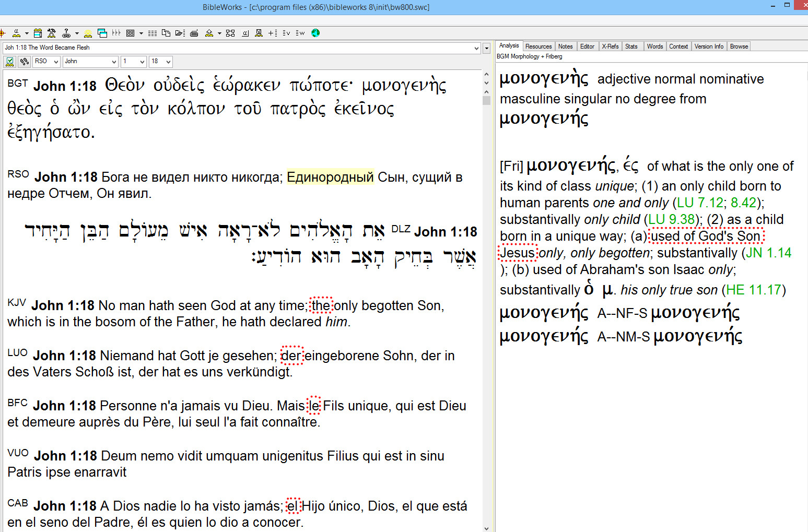Click the green globe toolbar icon

315,33
